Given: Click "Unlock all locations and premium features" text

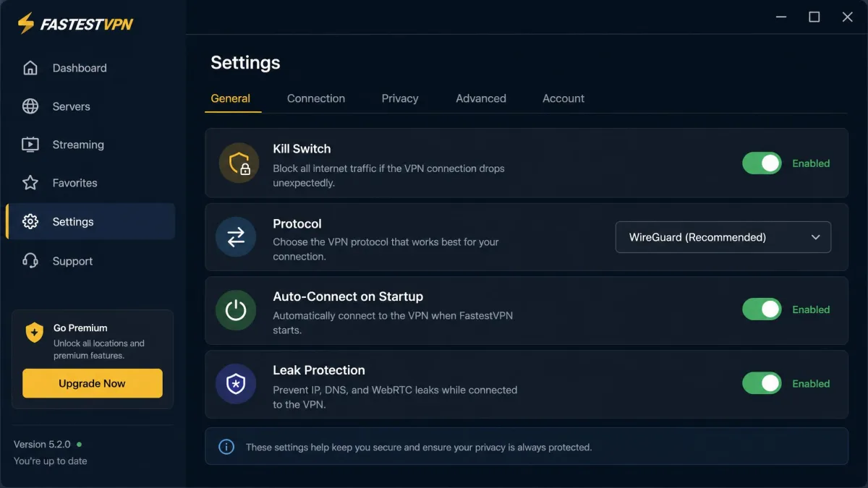Looking at the screenshot, I should click(99, 349).
